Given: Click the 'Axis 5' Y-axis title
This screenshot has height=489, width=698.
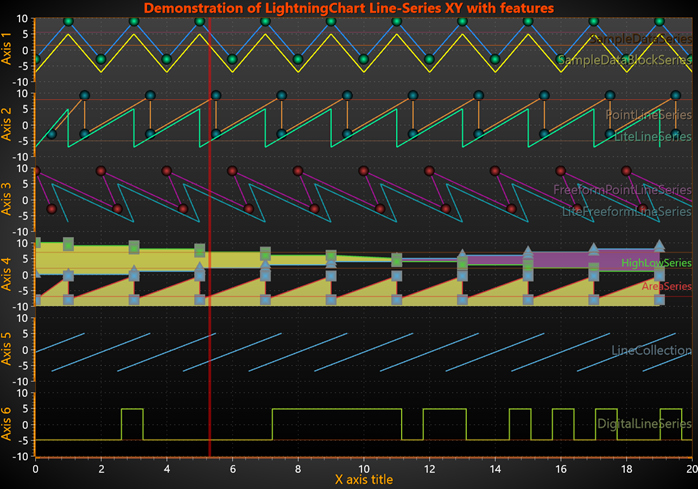Looking at the screenshot, I should (6, 349).
